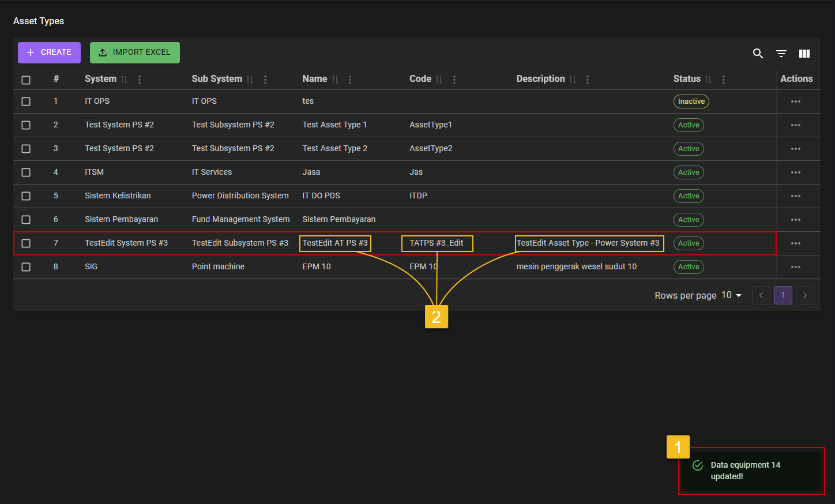Click the next page arrow

pos(805,295)
